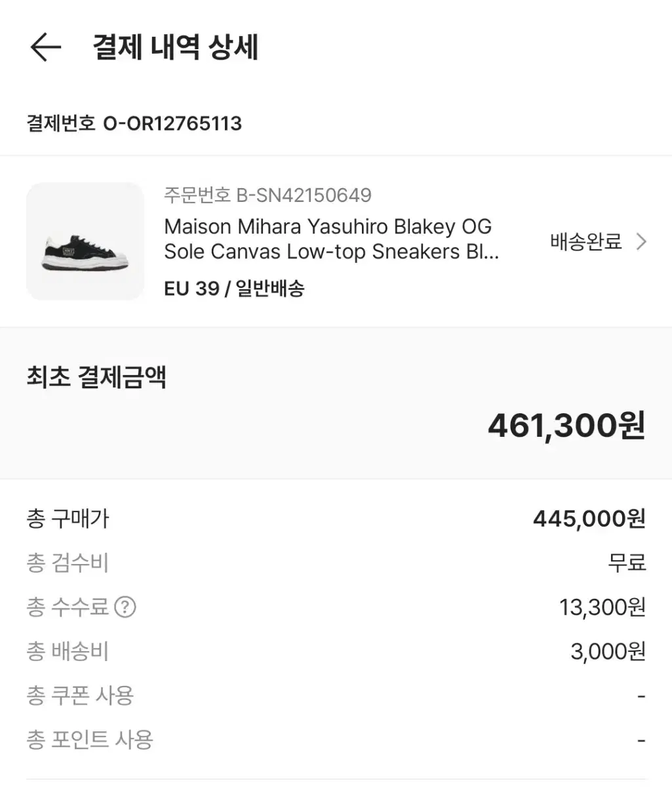Tap the 13,300원 fee amount
Viewport: 672px width, 787px height.
pyautogui.click(x=602, y=607)
